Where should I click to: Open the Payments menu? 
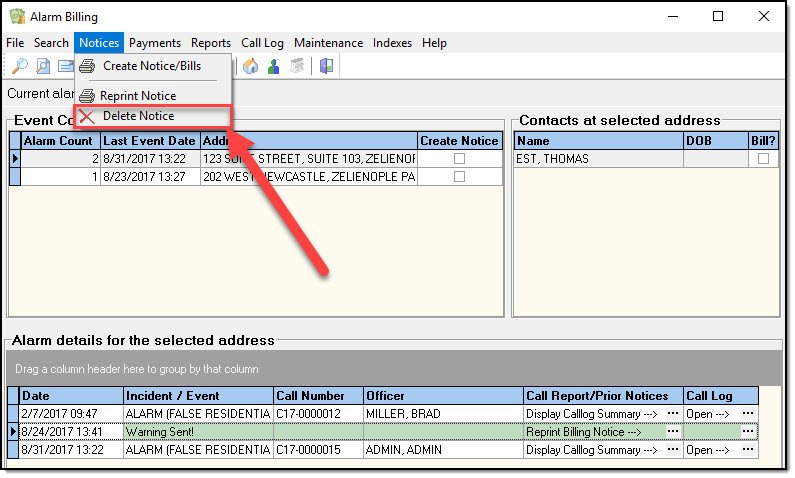[x=155, y=43]
